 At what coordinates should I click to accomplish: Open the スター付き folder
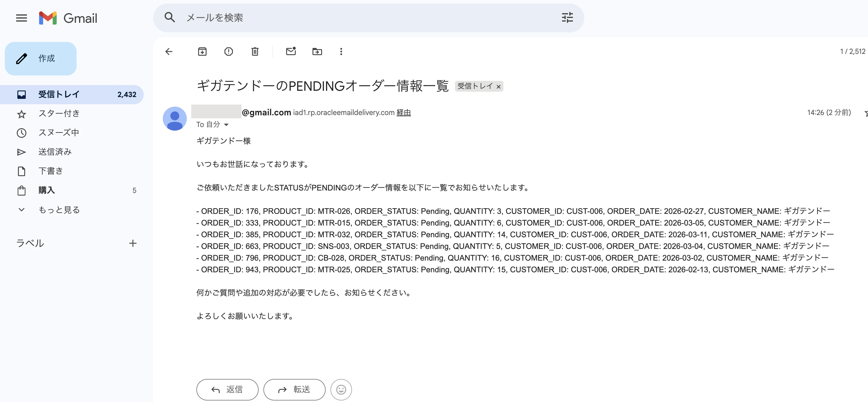point(59,114)
